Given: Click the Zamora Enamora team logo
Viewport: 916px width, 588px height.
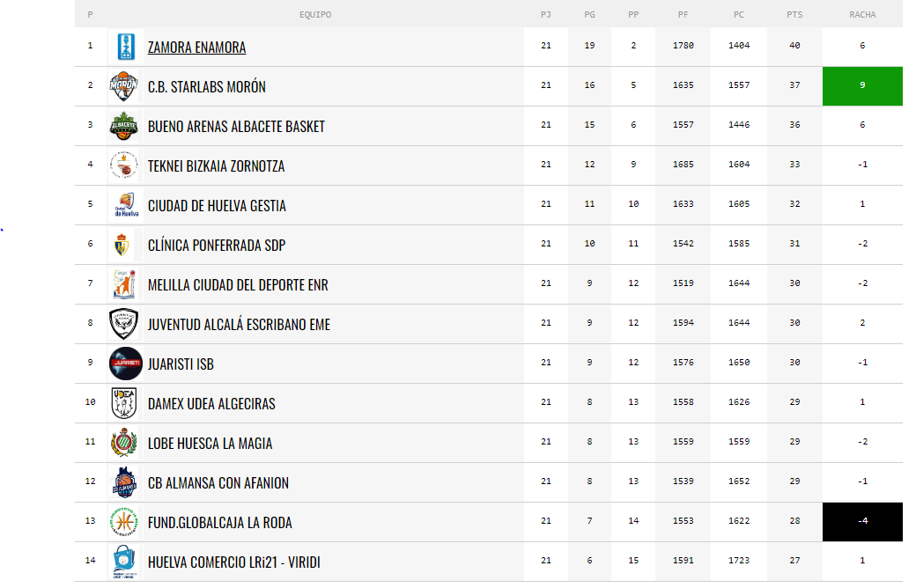Looking at the screenshot, I should point(126,47).
